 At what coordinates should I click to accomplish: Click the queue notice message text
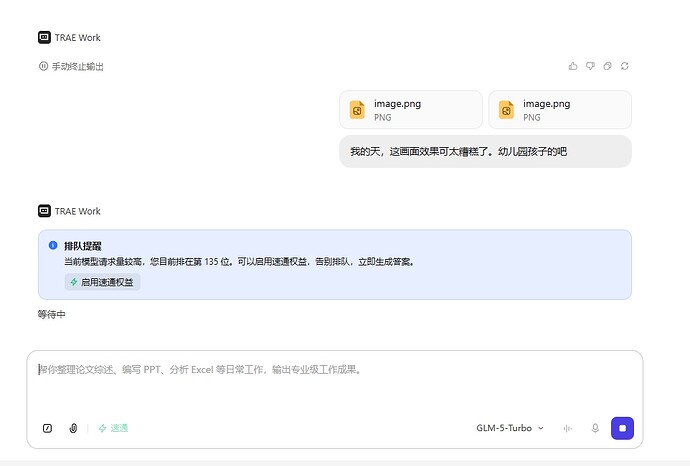tap(239, 262)
